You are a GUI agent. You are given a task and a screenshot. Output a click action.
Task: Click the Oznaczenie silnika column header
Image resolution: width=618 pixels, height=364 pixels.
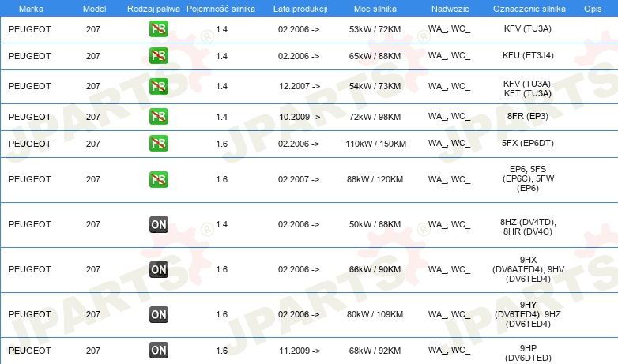[529, 9]
